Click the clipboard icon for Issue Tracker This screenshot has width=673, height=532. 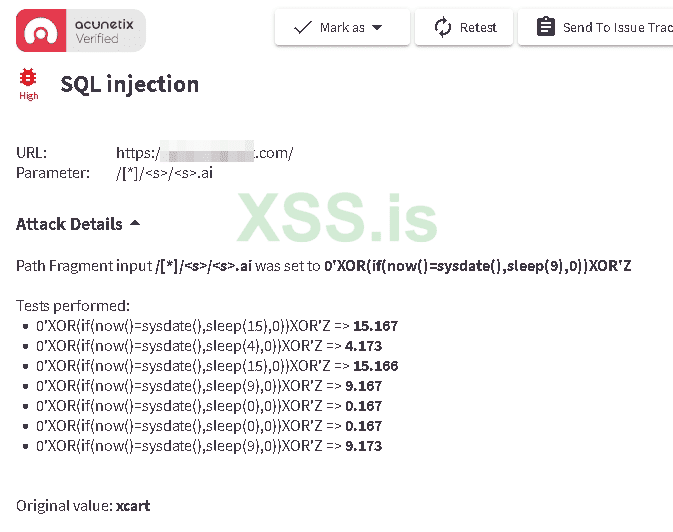click(545, 28)
